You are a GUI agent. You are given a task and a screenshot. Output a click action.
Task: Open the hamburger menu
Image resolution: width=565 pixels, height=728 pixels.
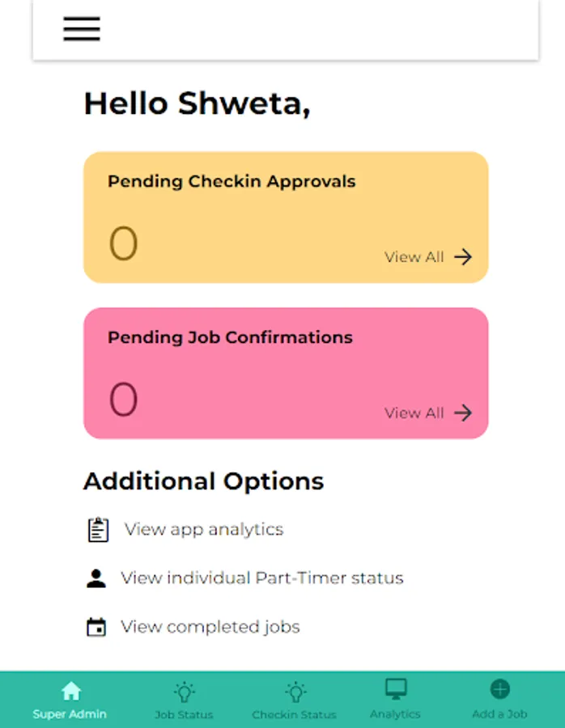coord(82,29)
